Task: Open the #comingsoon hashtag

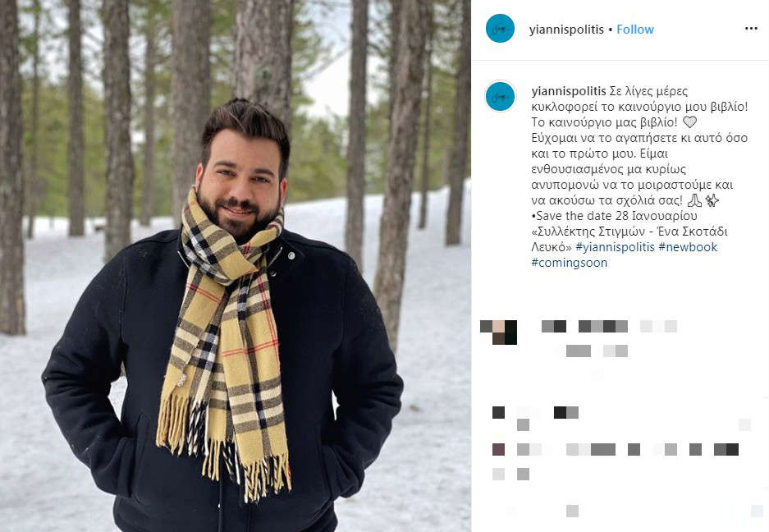Action: (x=570, y=263)
